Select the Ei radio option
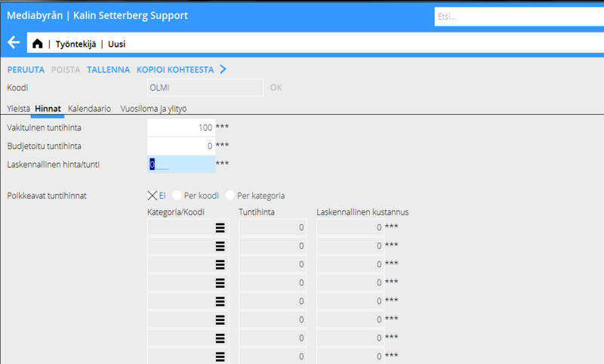Screen dimensions: 604x364 (153, 196)
